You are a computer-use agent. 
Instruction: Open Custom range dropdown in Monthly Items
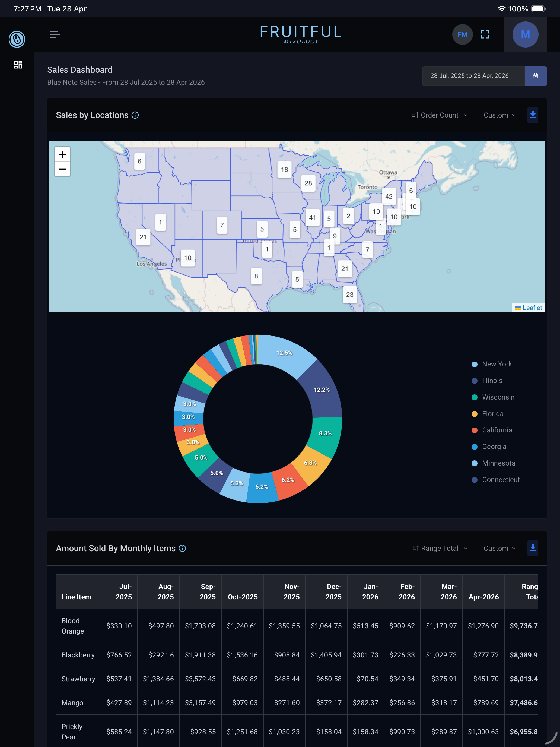[x=499, y=548]
